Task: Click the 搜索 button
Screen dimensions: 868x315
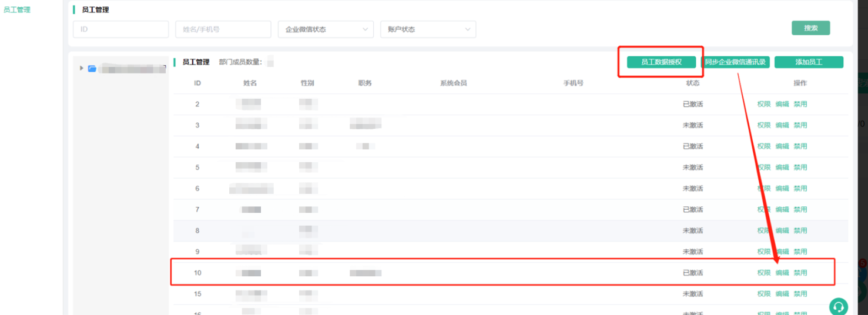Action: (810, 28)
